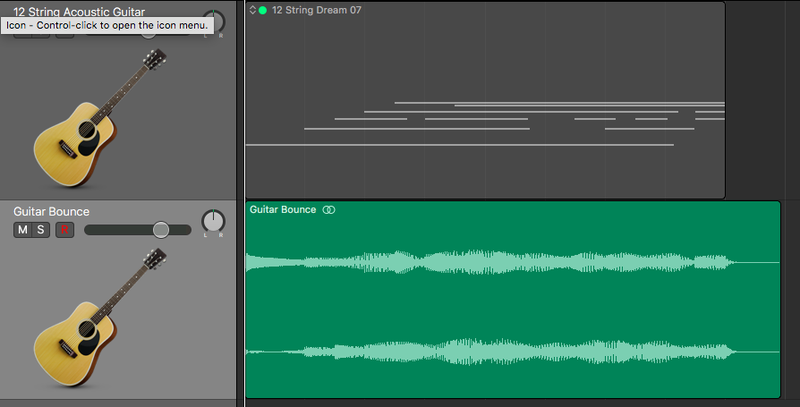Viewport: 800px width, 407px height.
Task: Click the 12 String Acoustic Guitar track name
Action: click(79, 12)
